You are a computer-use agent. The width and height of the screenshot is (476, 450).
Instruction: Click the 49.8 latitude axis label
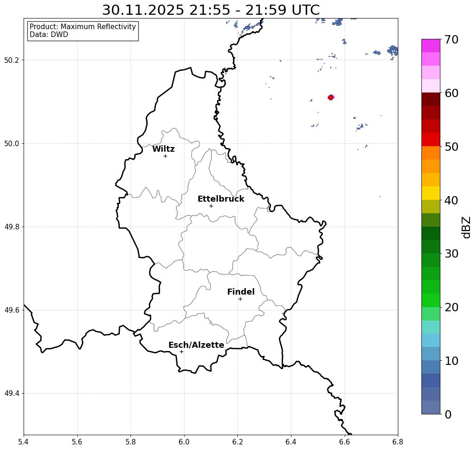[12, 227]
